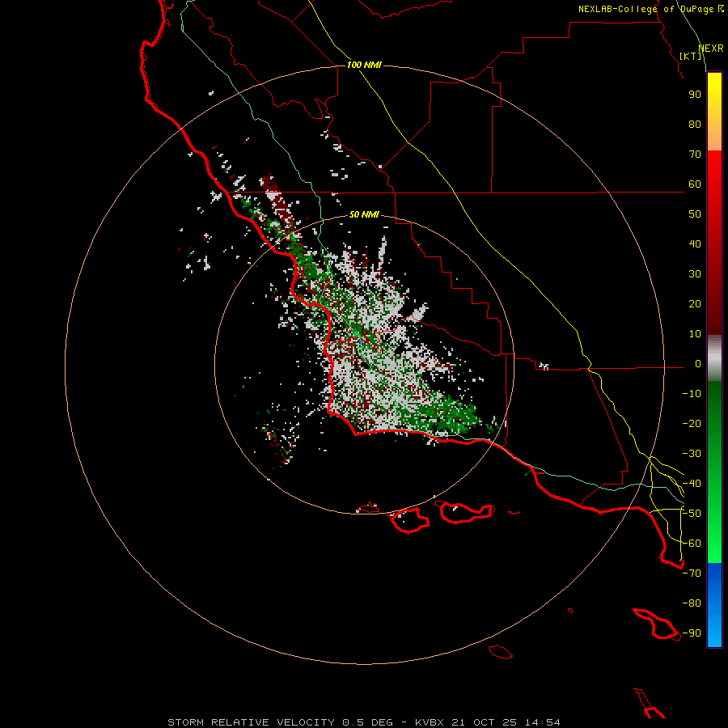The width and height of the screenshot is (728, 728).
Task: Click the -40 value on the velocity scale
Action: [692, 484]
